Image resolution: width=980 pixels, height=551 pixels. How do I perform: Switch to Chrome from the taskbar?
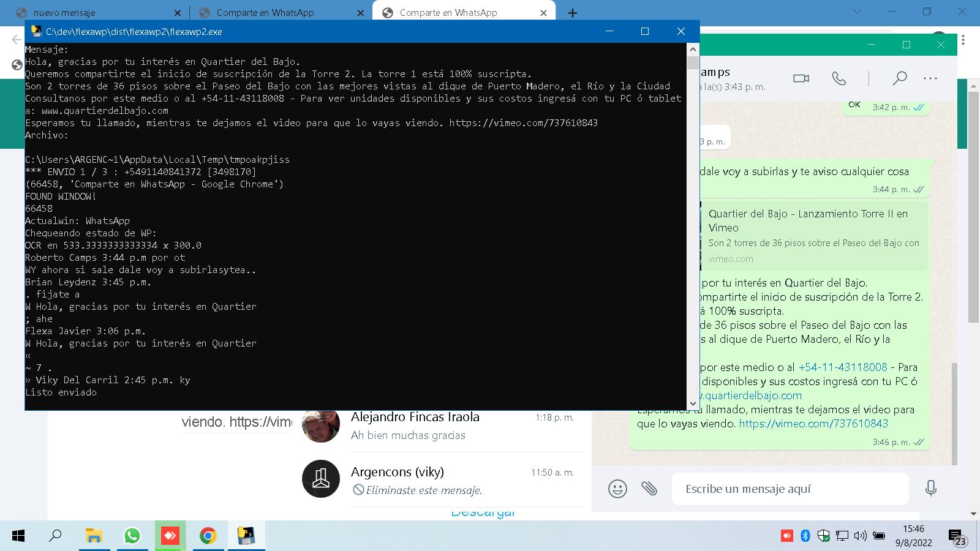(208, 536)
